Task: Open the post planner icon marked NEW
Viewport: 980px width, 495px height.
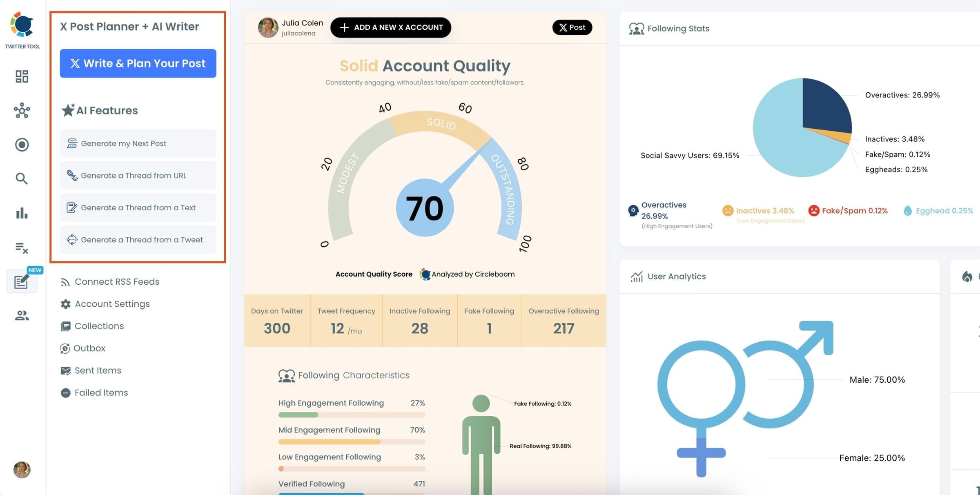Action: 22,281
